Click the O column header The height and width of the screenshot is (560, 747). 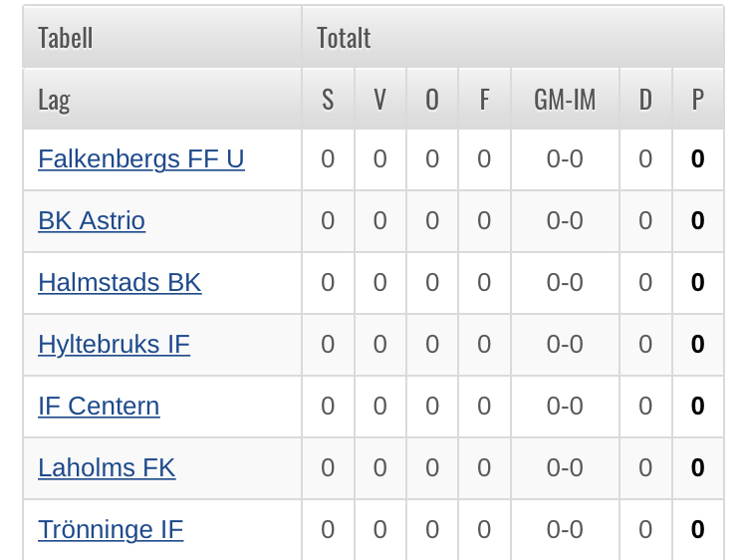coord(432,100)
